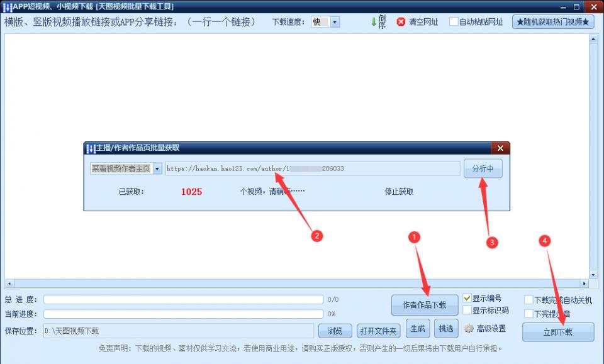Click the vertical scrollbar down arrow
This screenshot has height=364, width=604.
[x=593, y=275]
